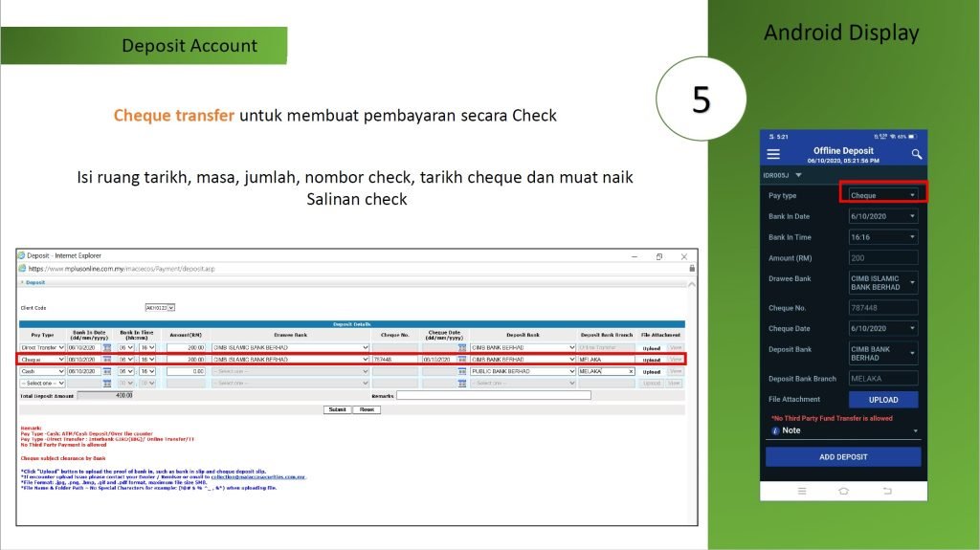Click Upload in the Direct Transfer row
This screenshot has width=980, height=550.
pyautogui.click(x=651, y=348)
